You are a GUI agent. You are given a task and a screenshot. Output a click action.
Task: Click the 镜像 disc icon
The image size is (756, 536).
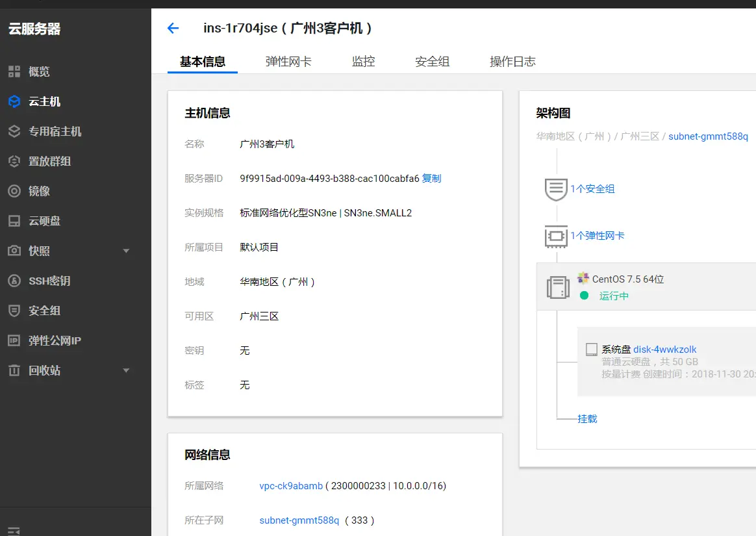[14, 191]
